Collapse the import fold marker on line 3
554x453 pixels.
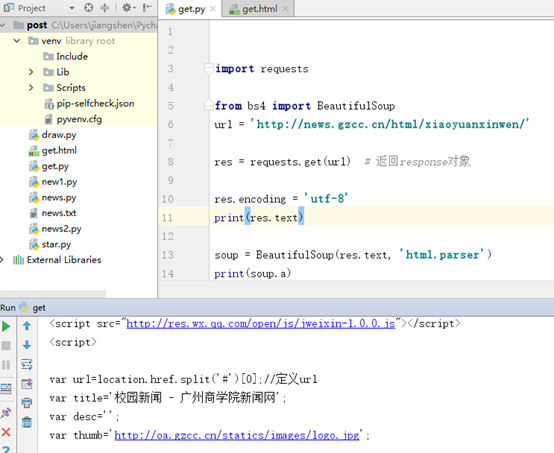[x=209, y=68]
